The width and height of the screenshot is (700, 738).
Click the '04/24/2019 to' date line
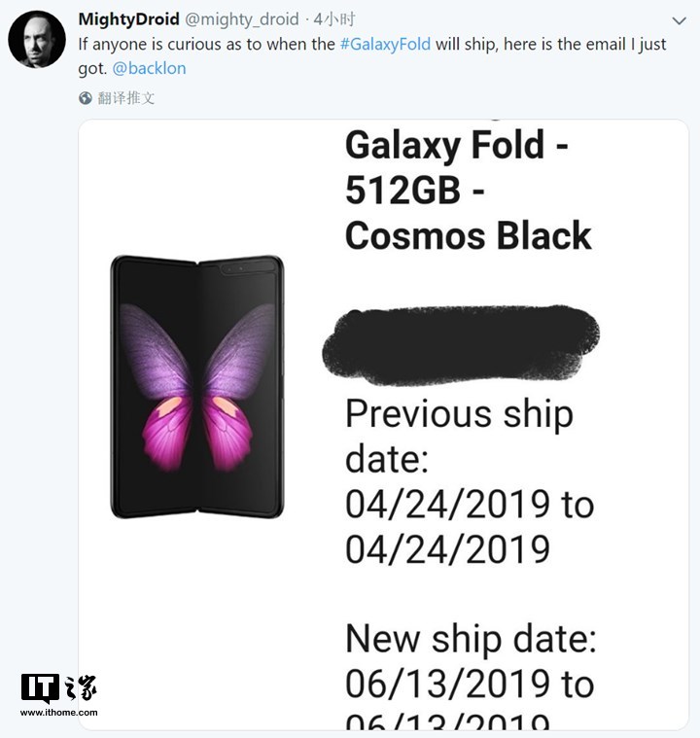coord(469,504)
